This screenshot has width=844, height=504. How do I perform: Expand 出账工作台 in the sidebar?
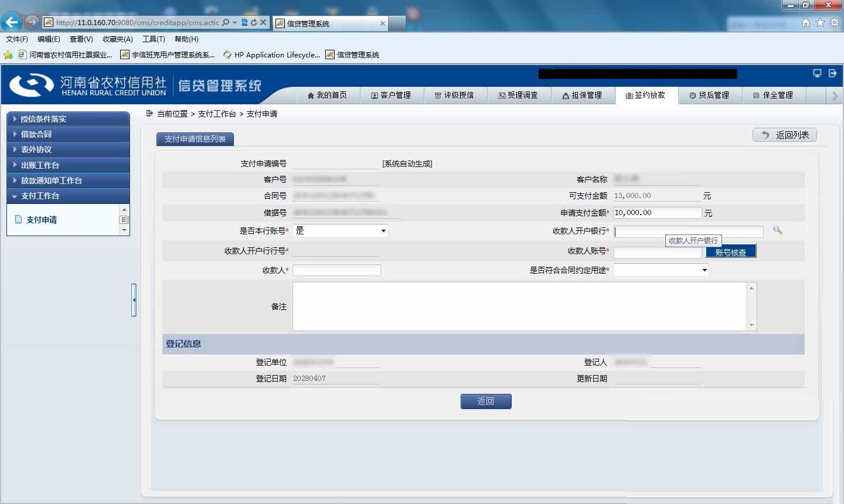pyautogui.click(x=68, y=165)
